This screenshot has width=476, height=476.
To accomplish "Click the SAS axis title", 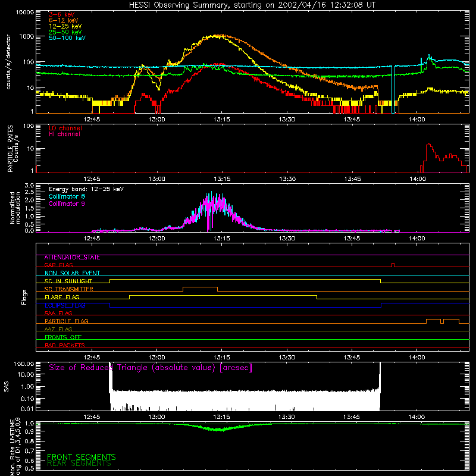I will pyautogui.click(x=7, y=387).
